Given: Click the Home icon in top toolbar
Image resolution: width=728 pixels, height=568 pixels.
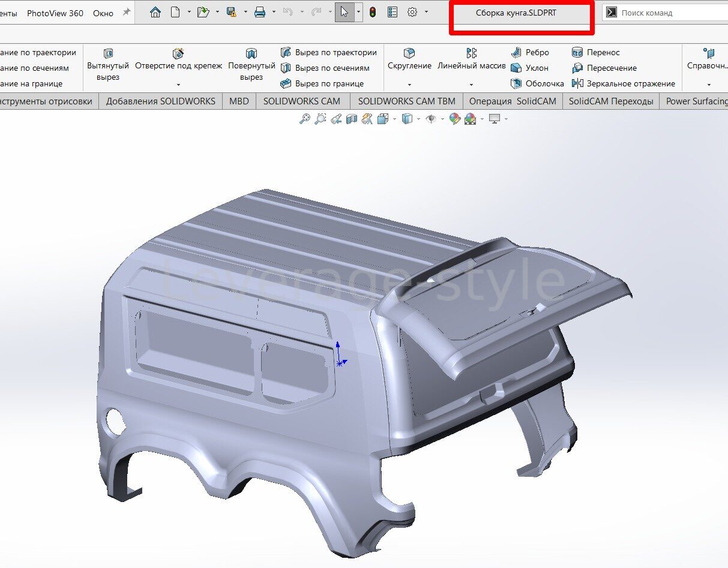Looking at the screenshot, I should (155, 12).
